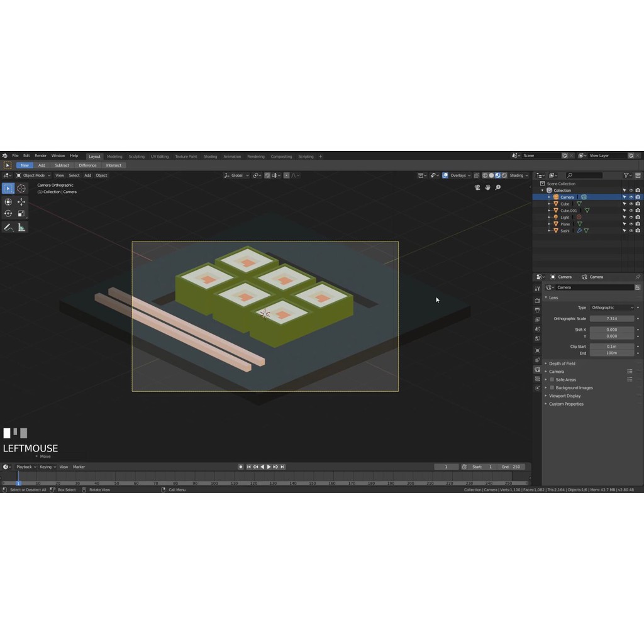Click the Orthographic Scale value field
Viewport: 644px width, 644px height.
pyautogui.click(x=612, y=319)
